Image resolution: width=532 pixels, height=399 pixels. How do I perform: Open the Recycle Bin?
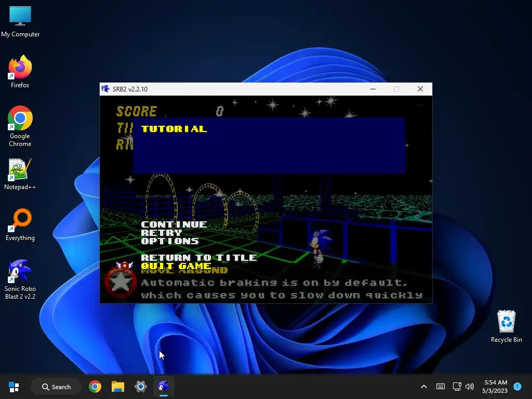506,326
